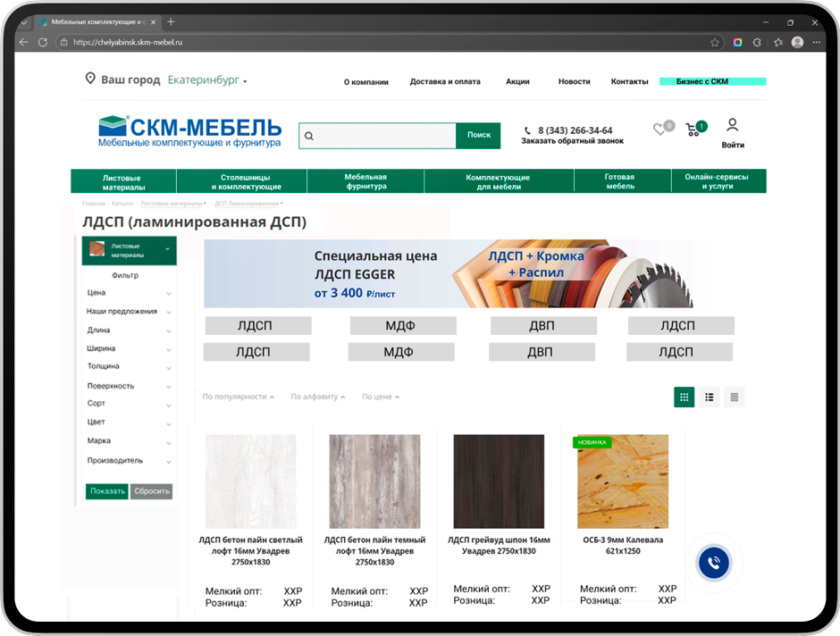Open the shopping cart icon

pyautogui.click(x=693, y=130)
